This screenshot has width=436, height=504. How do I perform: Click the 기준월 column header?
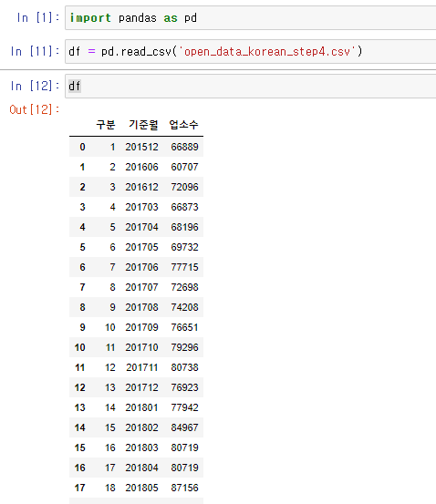[x=143, y=125]
